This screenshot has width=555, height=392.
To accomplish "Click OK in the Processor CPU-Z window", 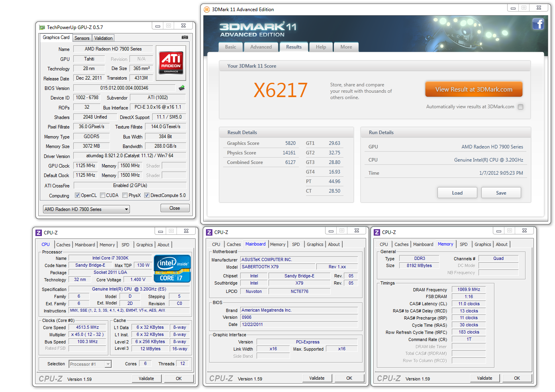I will tap(179, 378).
